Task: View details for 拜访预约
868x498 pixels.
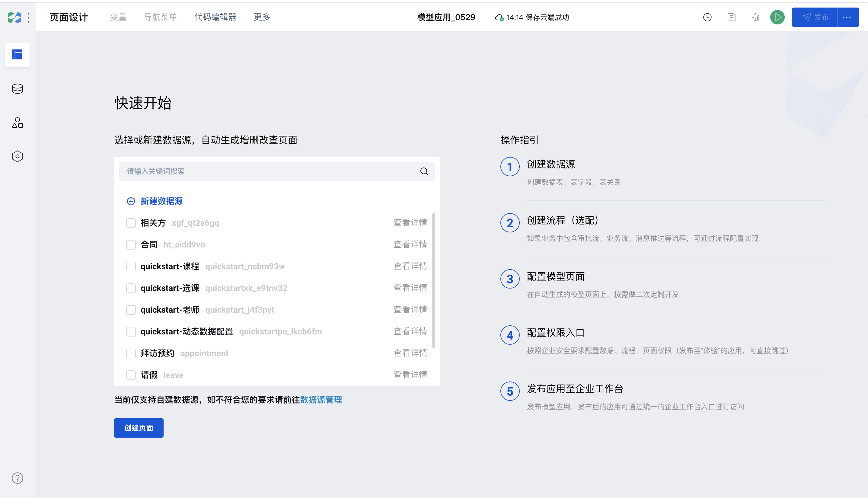Action: [410, 353]
